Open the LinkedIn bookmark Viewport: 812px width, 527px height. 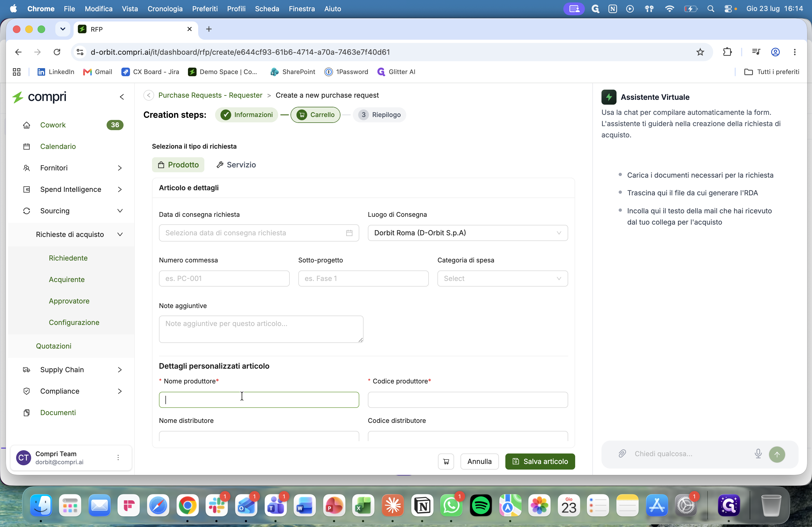pyautogui.click(x=56, y=72)
